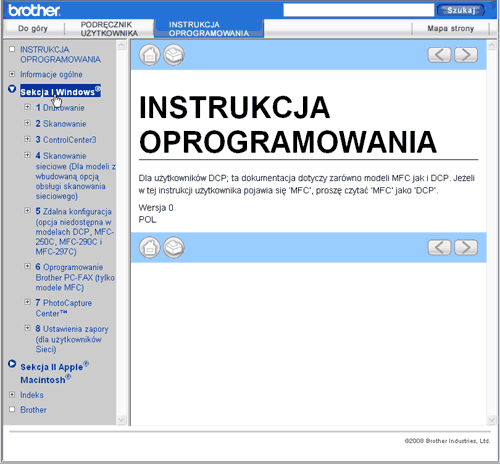
Task: Click square bullet beside INSTRUKCJA OPROGRAMOWANIA
Action: (x=12, y=49)
